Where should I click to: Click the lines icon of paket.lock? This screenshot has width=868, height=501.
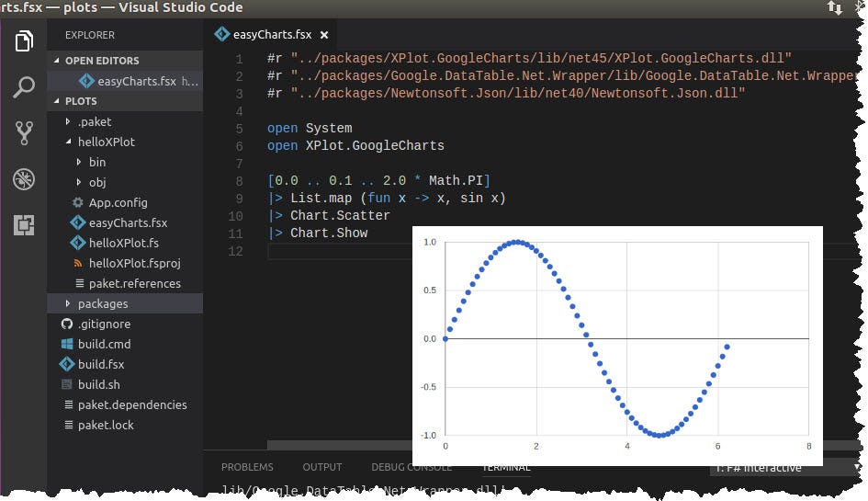69,425
